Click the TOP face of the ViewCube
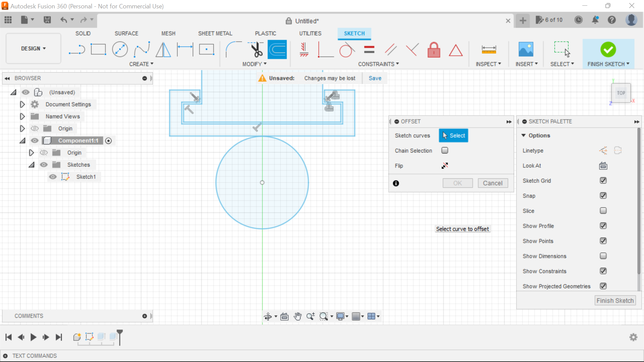This screenshot has height=362, width=644. (621, 93)
